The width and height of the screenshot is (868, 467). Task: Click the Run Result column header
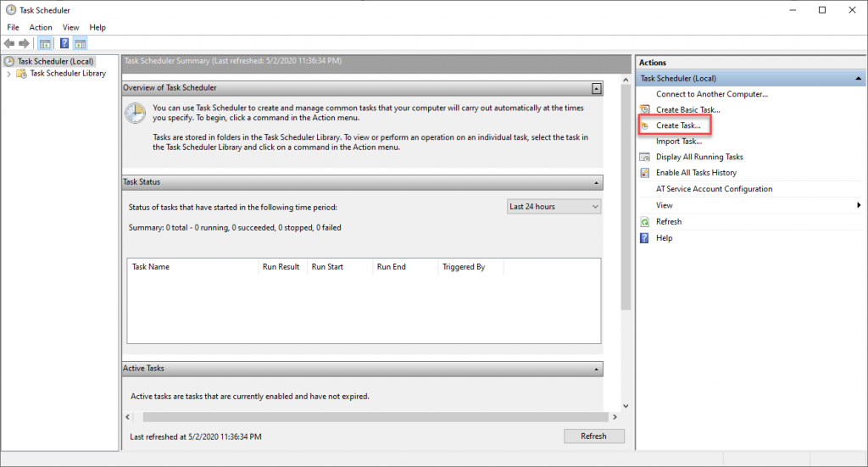[282, 267]
